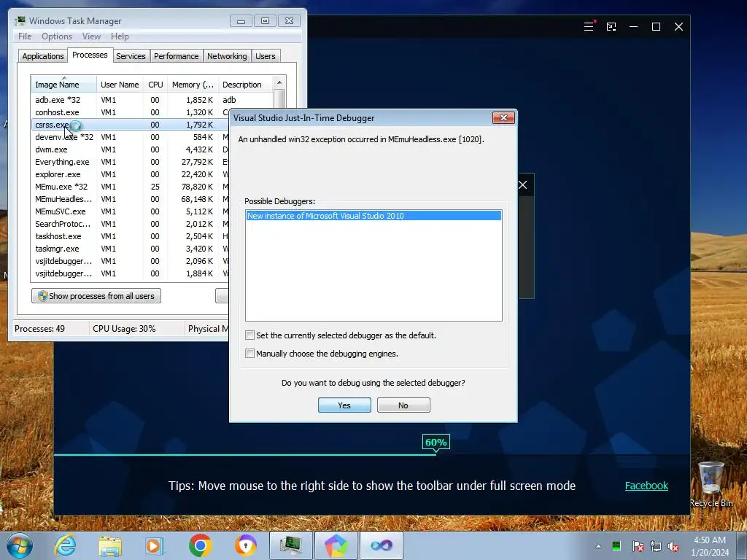Open Task Manager File menu

coord(25,36)
